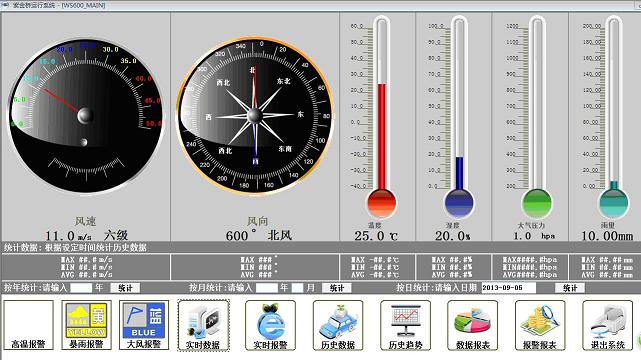Click 统计 button for monthly statistics
The height and width of the screenshot is (360, 641).
[337, 288]
